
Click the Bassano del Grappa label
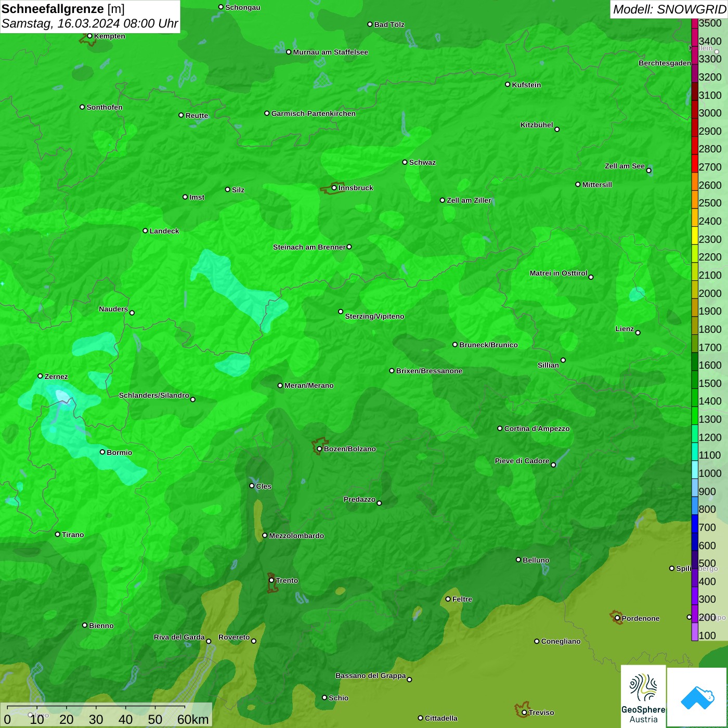[370, 675]
